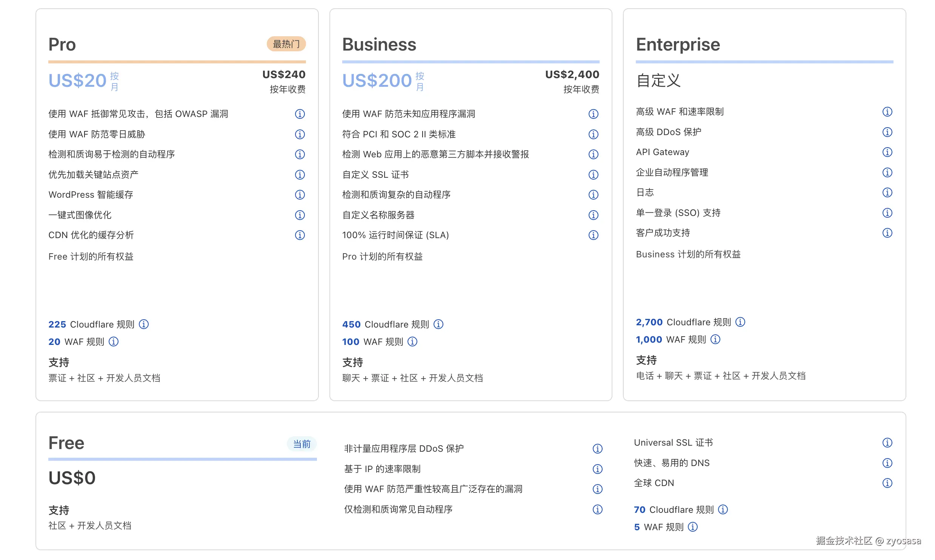The image size is (935, 560).
Task: Click the 当前 badge on Free plan
Action: coord(302,444)
